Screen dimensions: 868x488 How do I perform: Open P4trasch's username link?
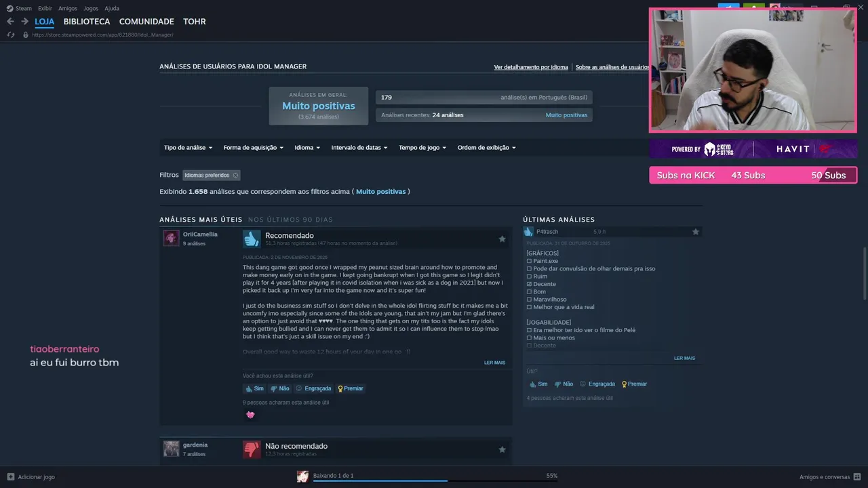[547, 232]
